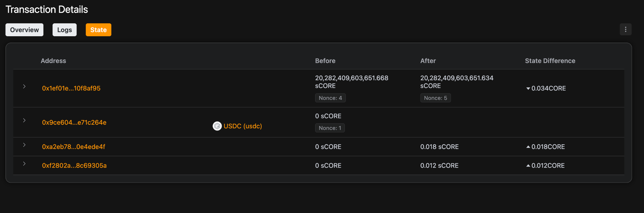The image size is (644, 213).
Task: Click the 0.018 sCORE after value
Action: coord(440,147)
